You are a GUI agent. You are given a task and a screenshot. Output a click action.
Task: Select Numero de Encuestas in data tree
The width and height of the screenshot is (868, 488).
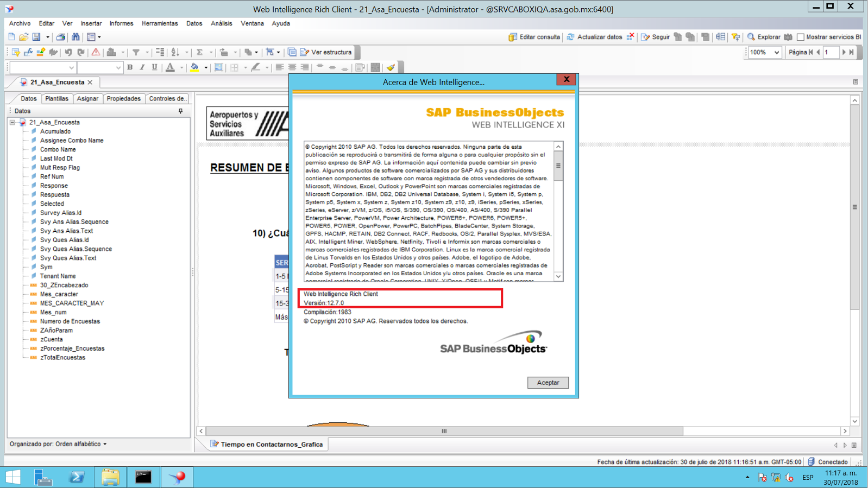70,321
